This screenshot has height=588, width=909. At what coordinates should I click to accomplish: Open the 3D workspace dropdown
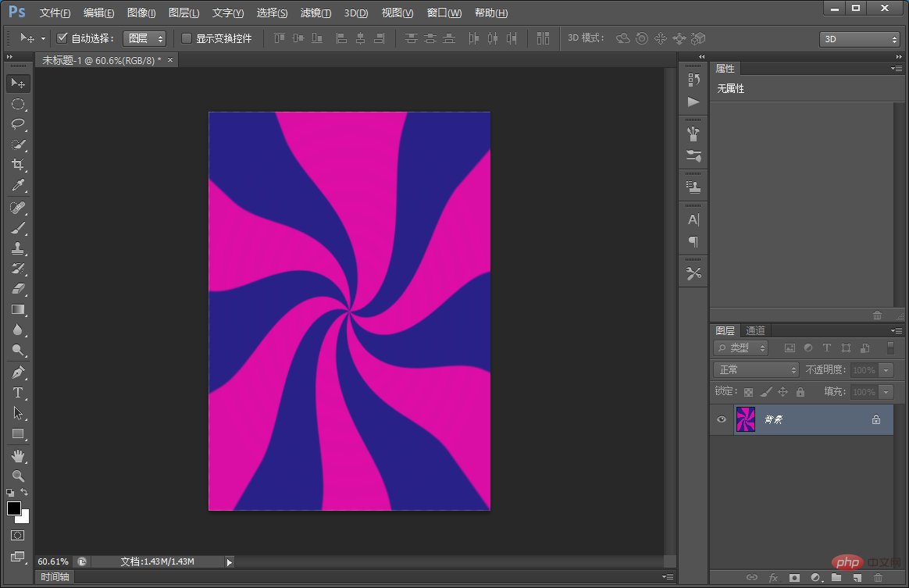coord(860,39)
